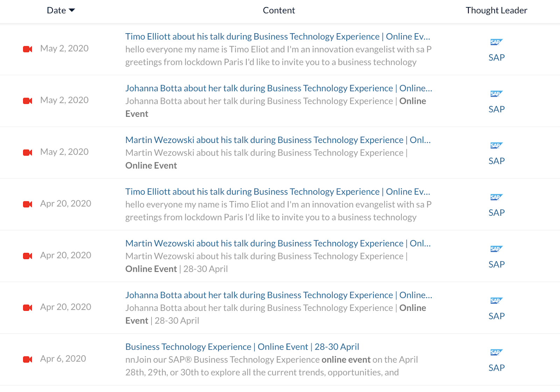Click Apr 20, 2020 date in Johanna Botta row
The image size is (560, 392).
tap(66, 307)
